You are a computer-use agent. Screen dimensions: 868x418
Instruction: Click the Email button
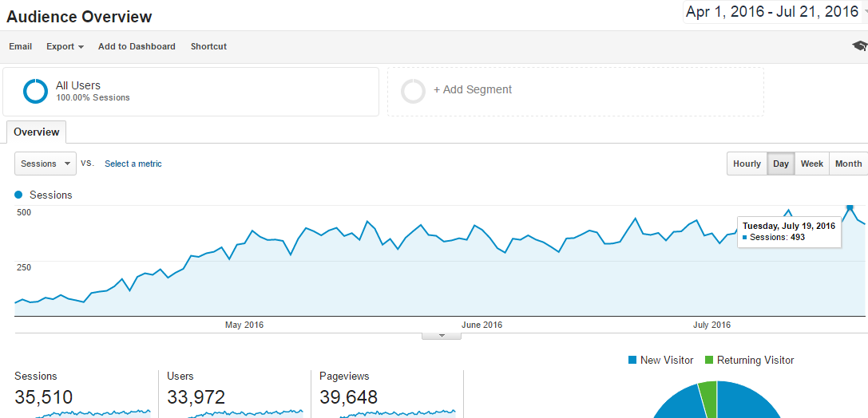[21, 46]
